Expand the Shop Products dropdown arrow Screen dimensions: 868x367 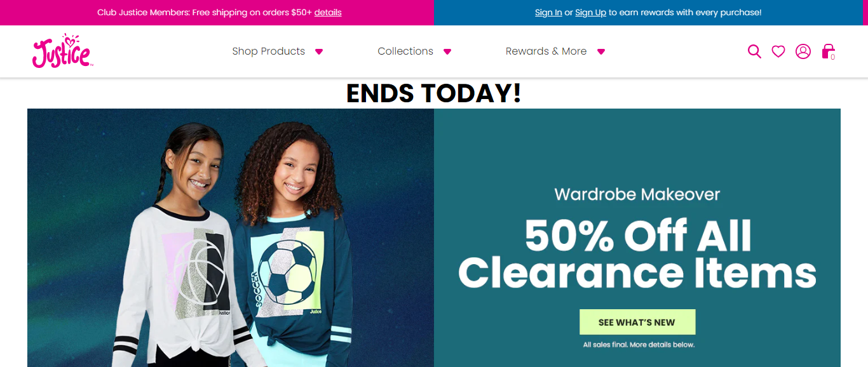point(319,52)
